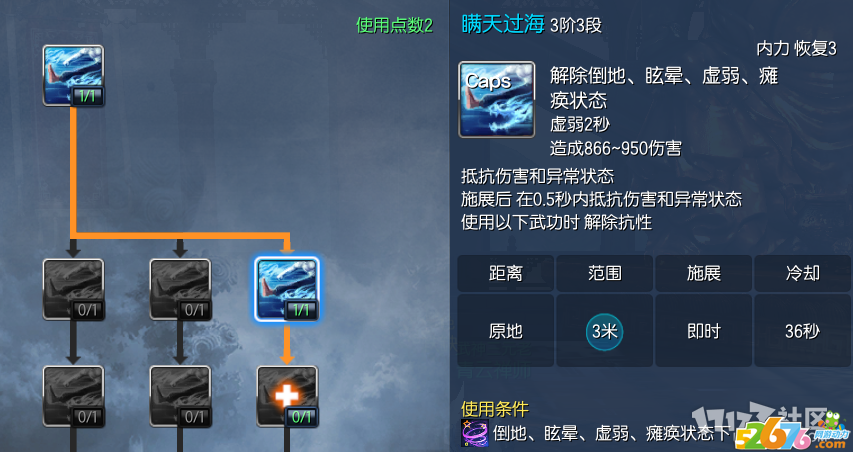
Task: Select the grey node under the root skill
Action: click(73, 289)
